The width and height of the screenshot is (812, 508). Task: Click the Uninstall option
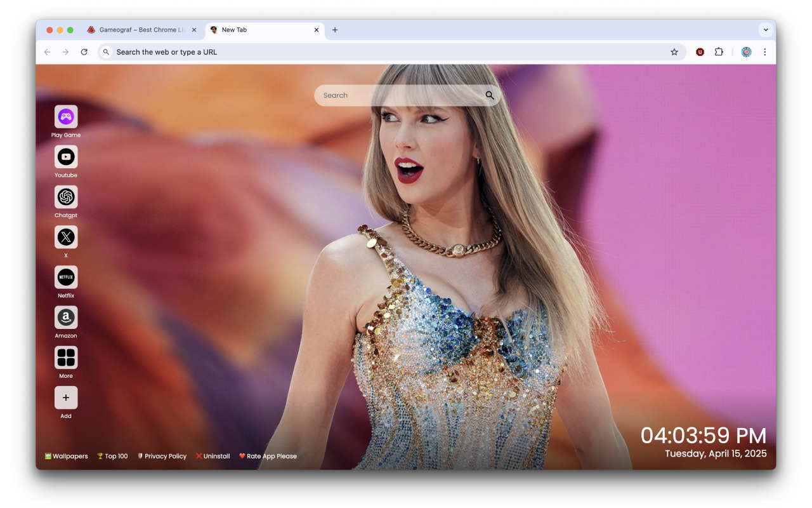tap(213, 456)
